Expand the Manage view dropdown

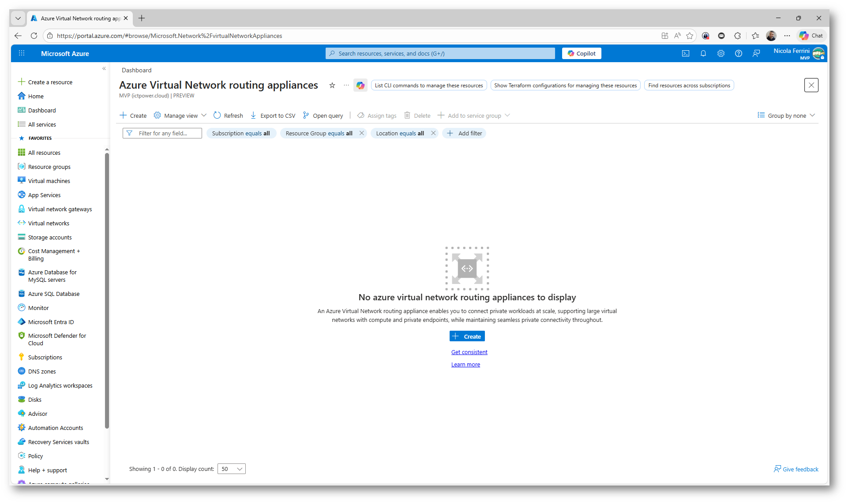pos(180,116)
